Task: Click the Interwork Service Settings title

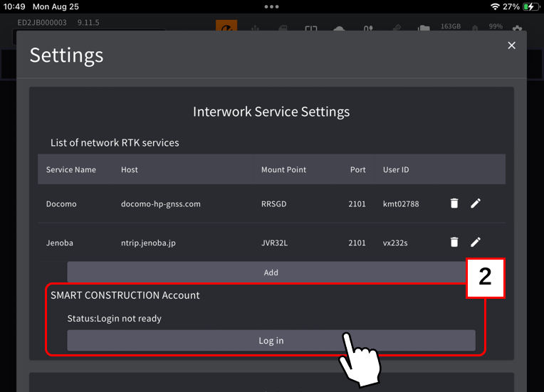Action: point(271,112)
